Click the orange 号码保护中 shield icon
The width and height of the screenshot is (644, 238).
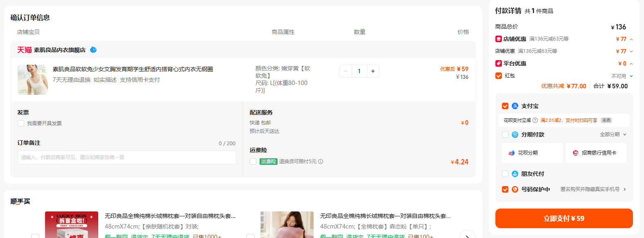(x=515, y=189)
